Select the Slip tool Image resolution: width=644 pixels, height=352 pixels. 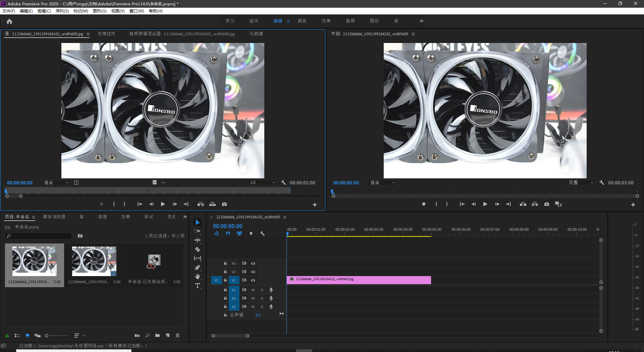[198, 258]
